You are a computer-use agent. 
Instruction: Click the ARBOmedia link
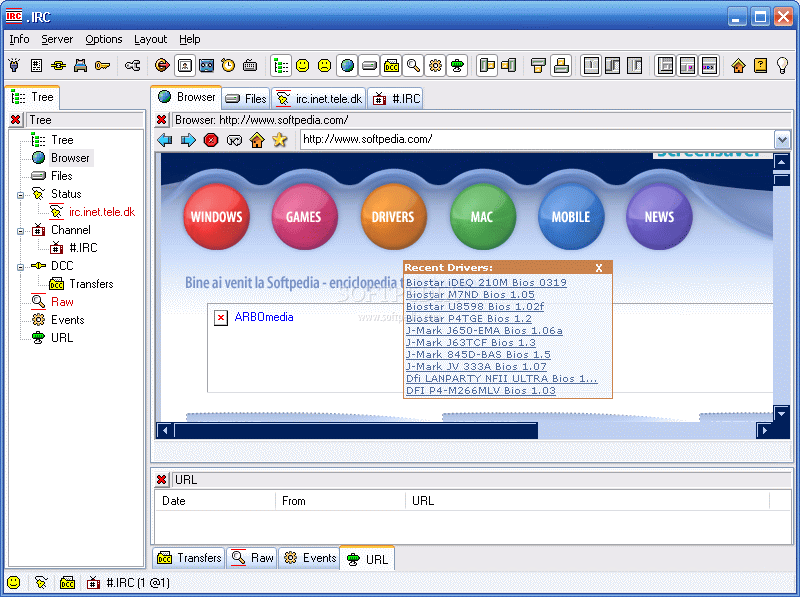[x=264, y=317]
